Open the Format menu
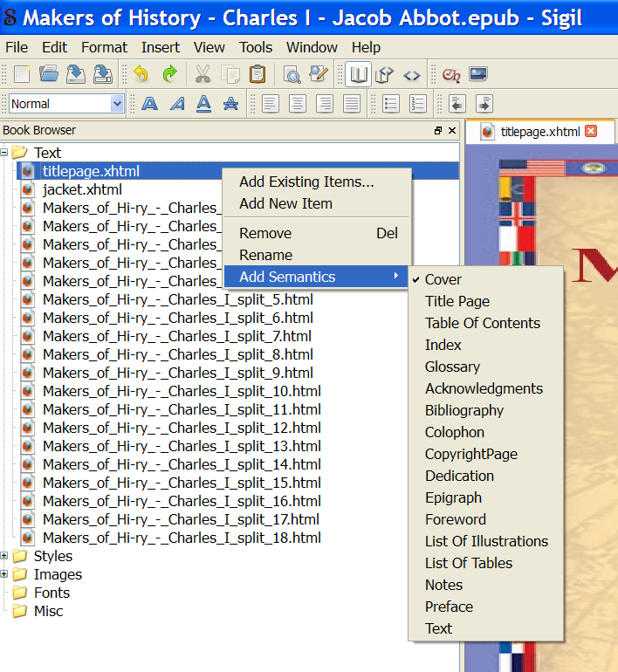618x672 pixels. pos(104,47)
